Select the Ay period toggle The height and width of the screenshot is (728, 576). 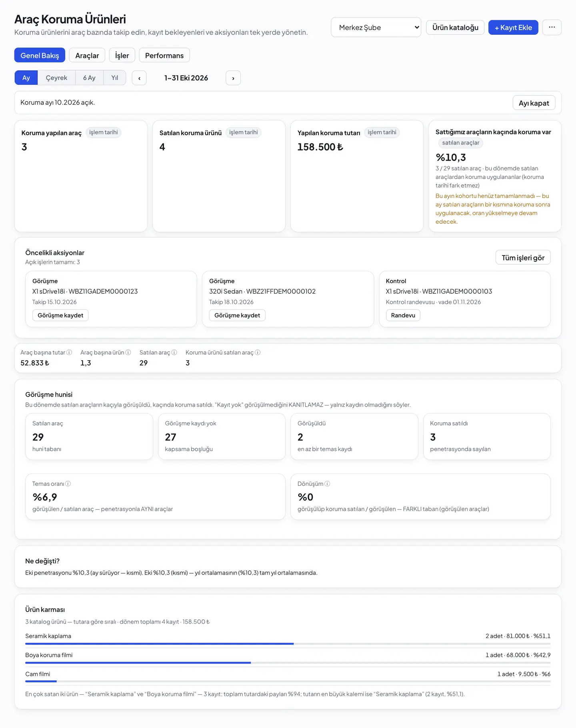26,78
